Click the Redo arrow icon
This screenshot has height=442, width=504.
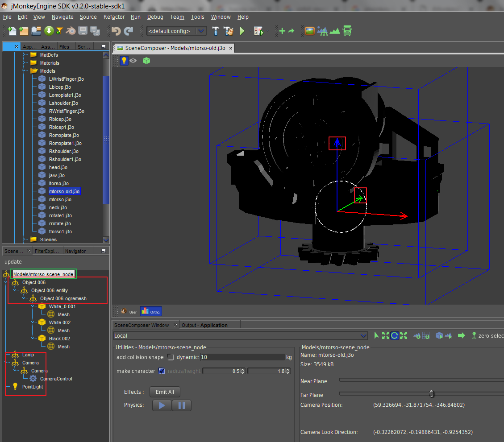(x=129, y=31)
